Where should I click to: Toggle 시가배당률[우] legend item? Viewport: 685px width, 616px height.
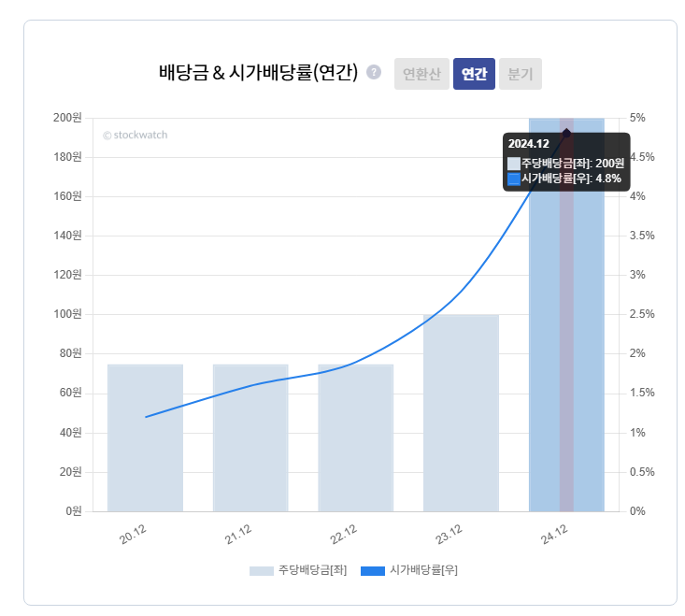[409, 570]
